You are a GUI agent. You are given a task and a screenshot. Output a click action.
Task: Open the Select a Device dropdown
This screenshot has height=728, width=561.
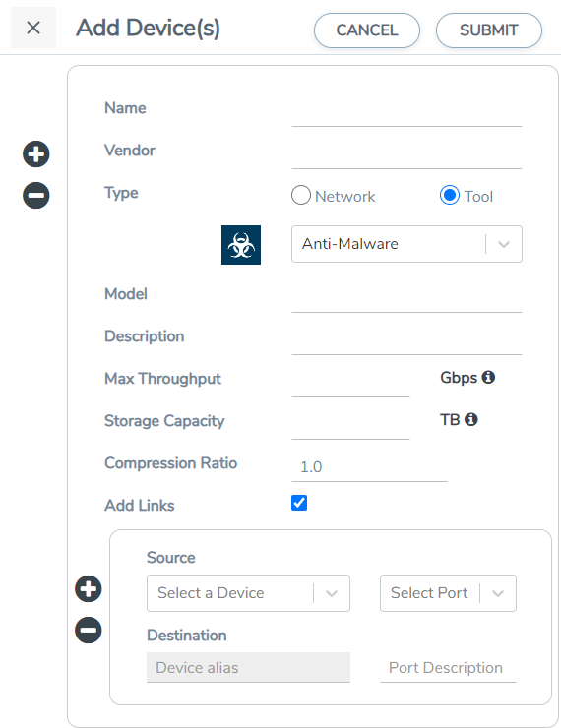[x=248, y=593]
